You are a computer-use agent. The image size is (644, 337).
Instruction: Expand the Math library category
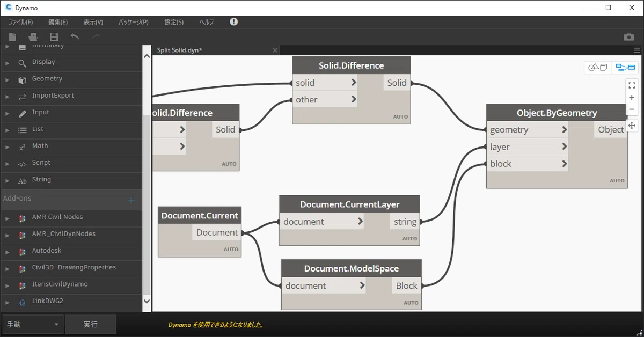click(x=8, y=146)
